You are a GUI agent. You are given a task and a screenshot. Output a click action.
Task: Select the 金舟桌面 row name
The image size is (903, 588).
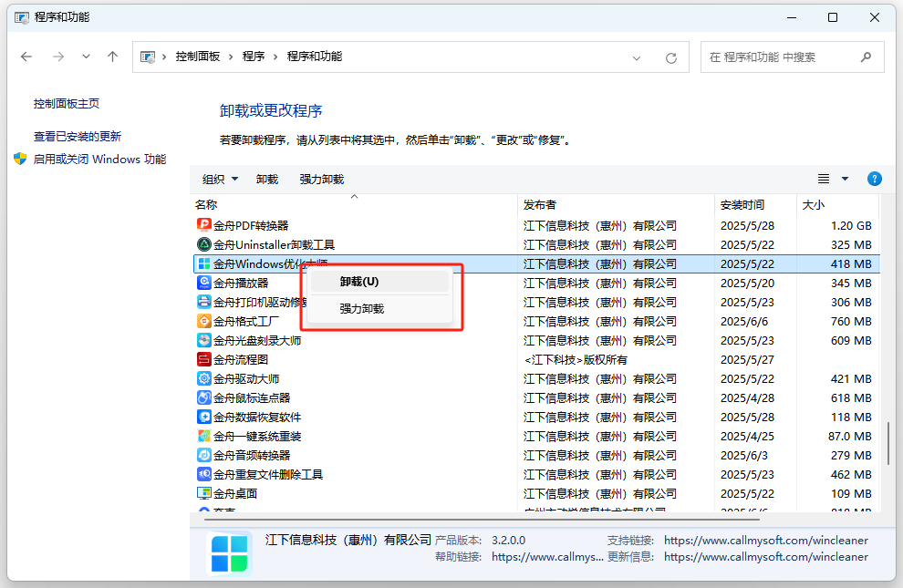(x=235, y=493)
